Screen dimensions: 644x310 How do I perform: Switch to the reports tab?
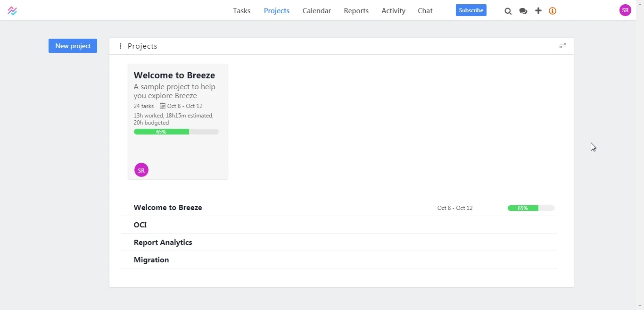coord(356,11)
